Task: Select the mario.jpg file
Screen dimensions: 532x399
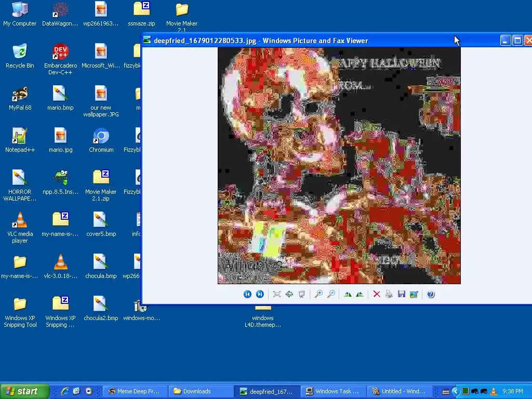Action: 60,140
